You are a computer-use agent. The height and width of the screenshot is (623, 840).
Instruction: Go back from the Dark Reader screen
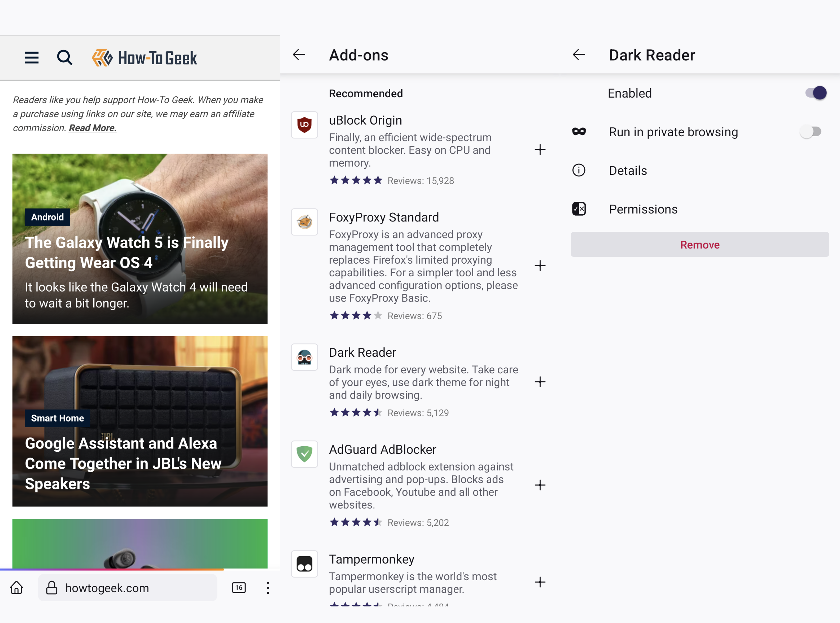click(578, 55)
